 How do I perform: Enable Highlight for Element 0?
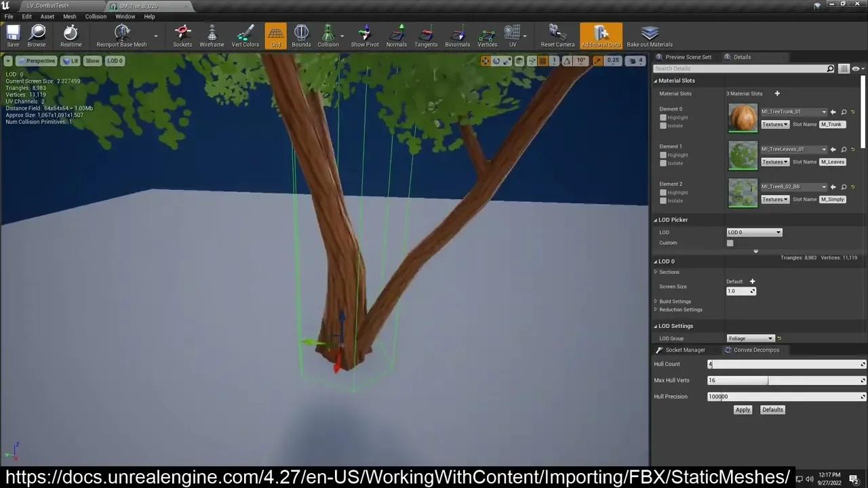click(x=663, y=117)
